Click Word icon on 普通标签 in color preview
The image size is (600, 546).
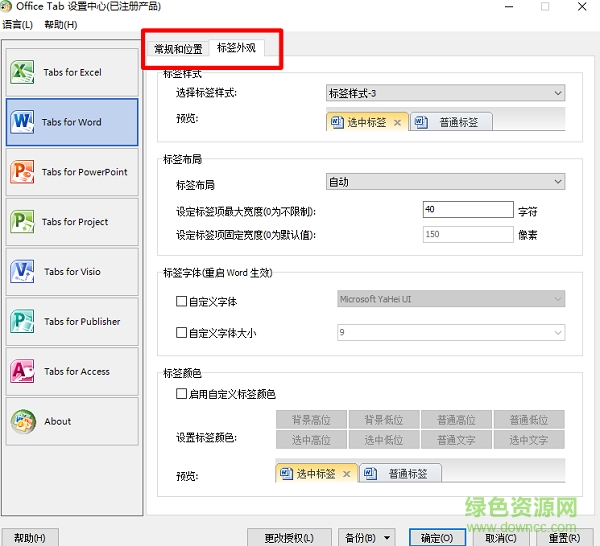pyautogui.click(x=370, y=474)
